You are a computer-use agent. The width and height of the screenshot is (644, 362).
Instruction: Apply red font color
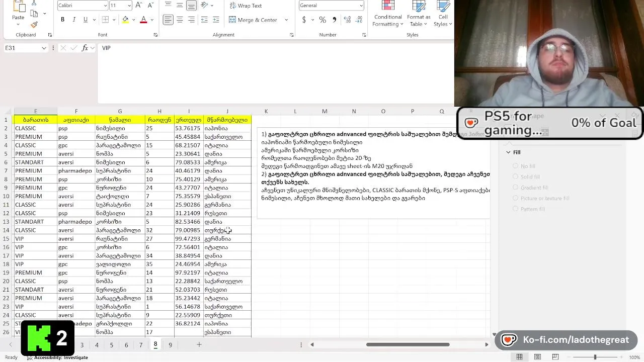(143, 20)
